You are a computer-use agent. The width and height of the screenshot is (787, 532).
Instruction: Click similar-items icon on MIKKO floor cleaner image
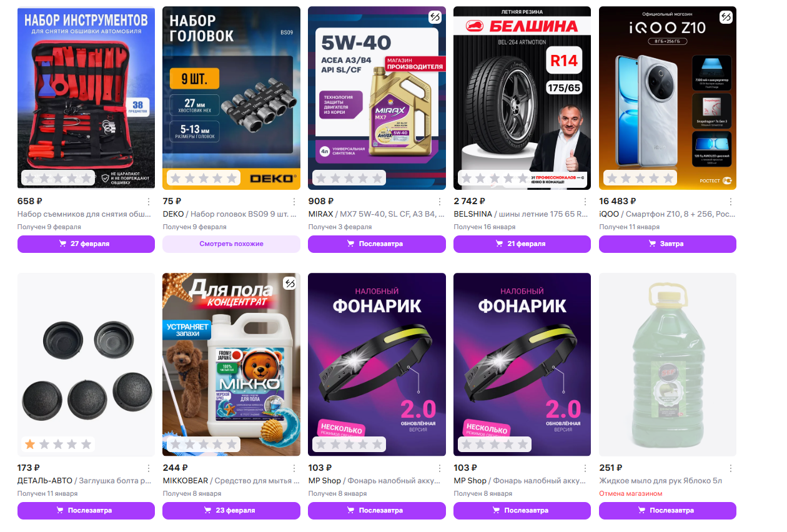click(289, 284)
